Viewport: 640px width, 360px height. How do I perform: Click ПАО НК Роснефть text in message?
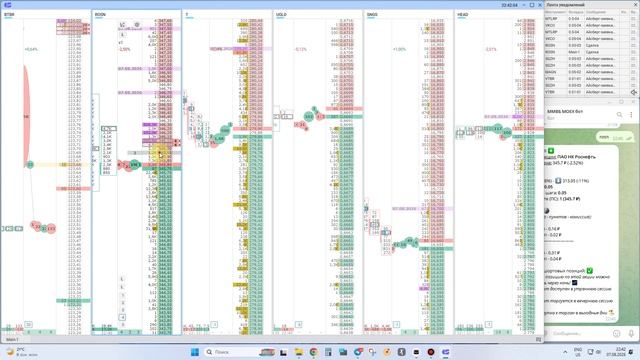point(576,157)
